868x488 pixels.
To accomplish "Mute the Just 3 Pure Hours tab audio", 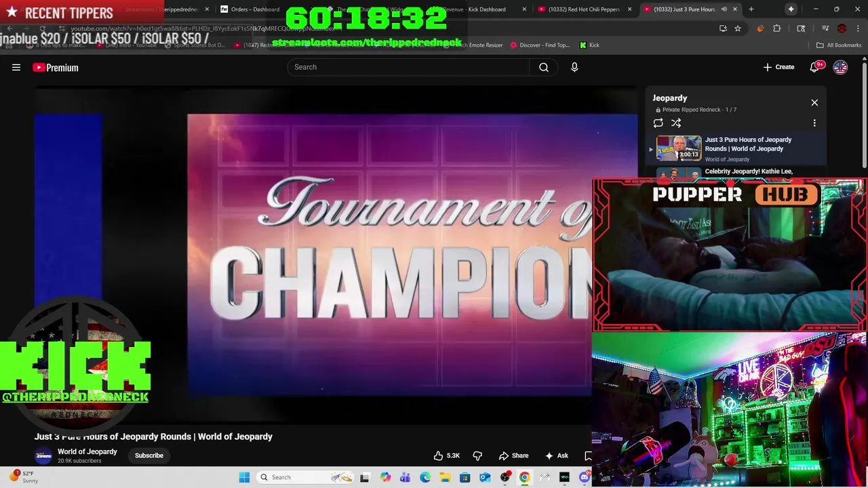I will point(724,9).
